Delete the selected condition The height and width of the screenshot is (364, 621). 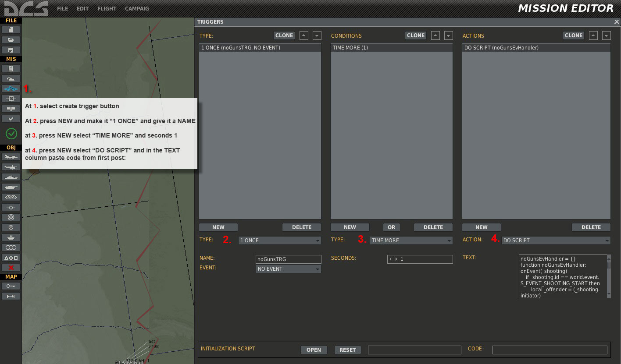(433, 227)
